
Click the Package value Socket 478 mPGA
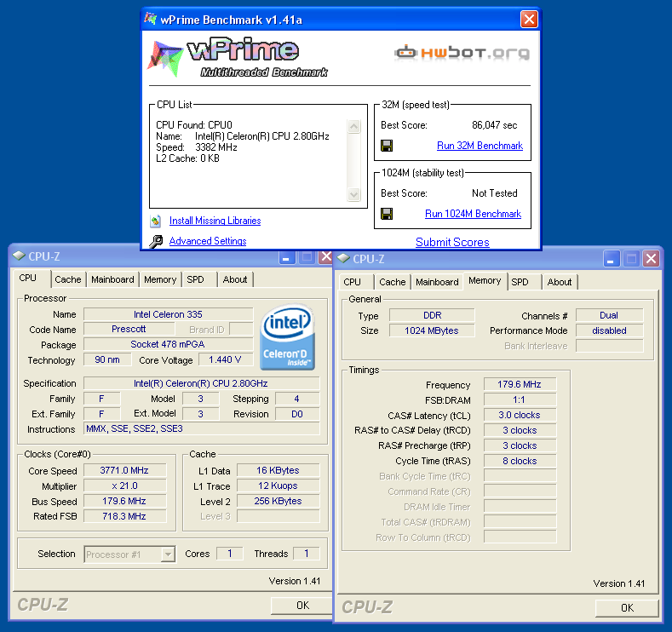tap(168, 344)
